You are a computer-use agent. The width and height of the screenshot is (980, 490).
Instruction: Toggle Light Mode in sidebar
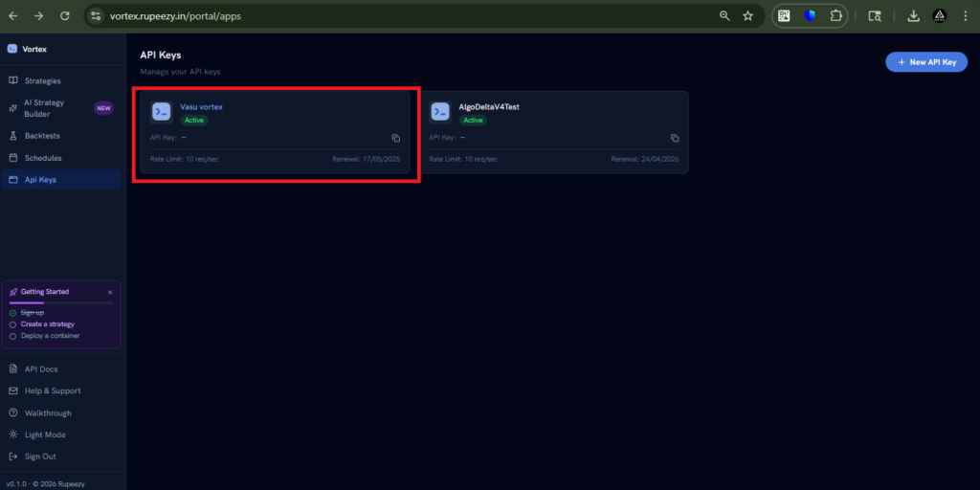(x=45, y=434)
